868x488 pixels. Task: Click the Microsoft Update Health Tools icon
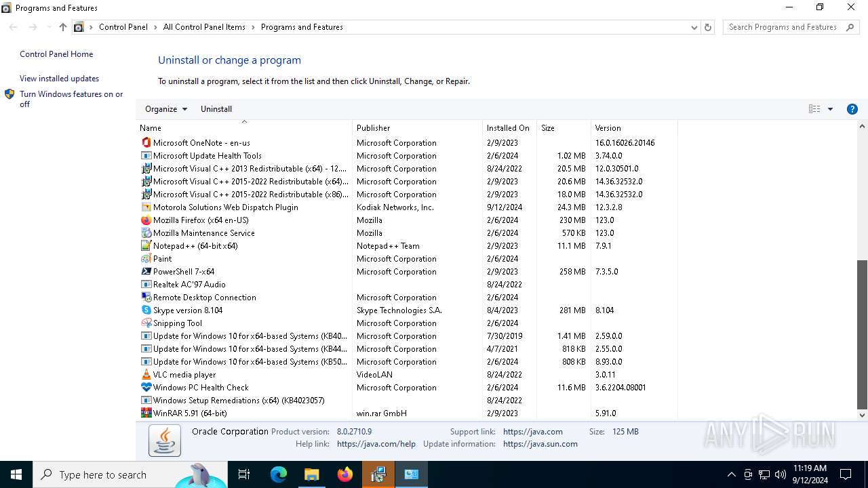pyautogui.click(x=146, y=156)
